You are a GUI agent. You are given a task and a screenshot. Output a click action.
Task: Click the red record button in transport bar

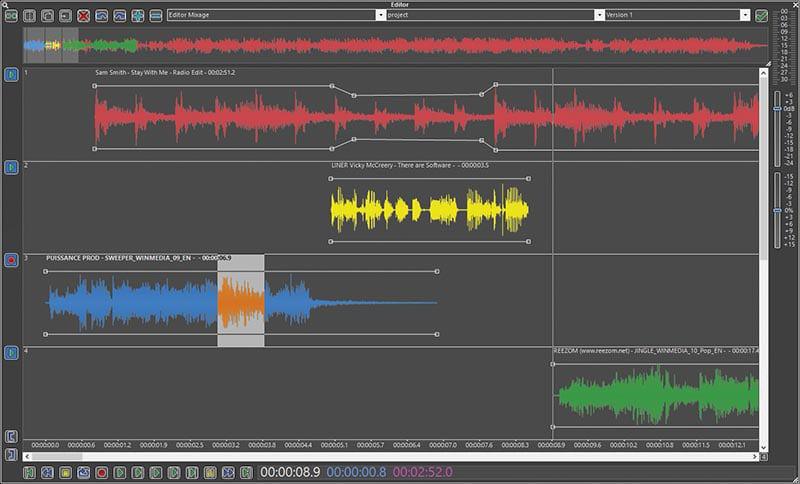pyautogui.click(x=101, y=471)
